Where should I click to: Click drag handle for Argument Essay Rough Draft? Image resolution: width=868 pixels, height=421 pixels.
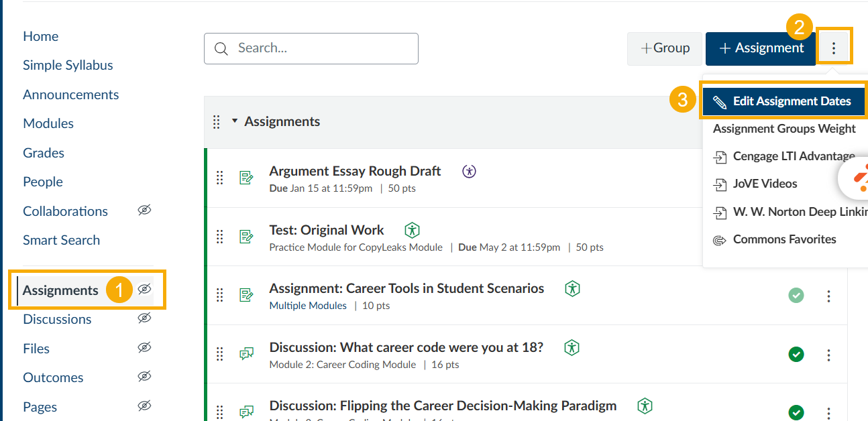click(219, 178)
